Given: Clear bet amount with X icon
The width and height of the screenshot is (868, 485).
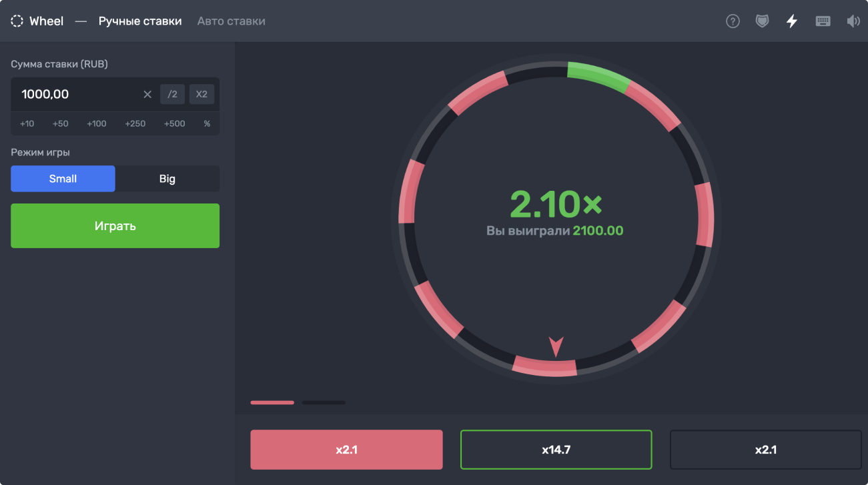Looking at the screenshot, I should (x=147, y=94).
